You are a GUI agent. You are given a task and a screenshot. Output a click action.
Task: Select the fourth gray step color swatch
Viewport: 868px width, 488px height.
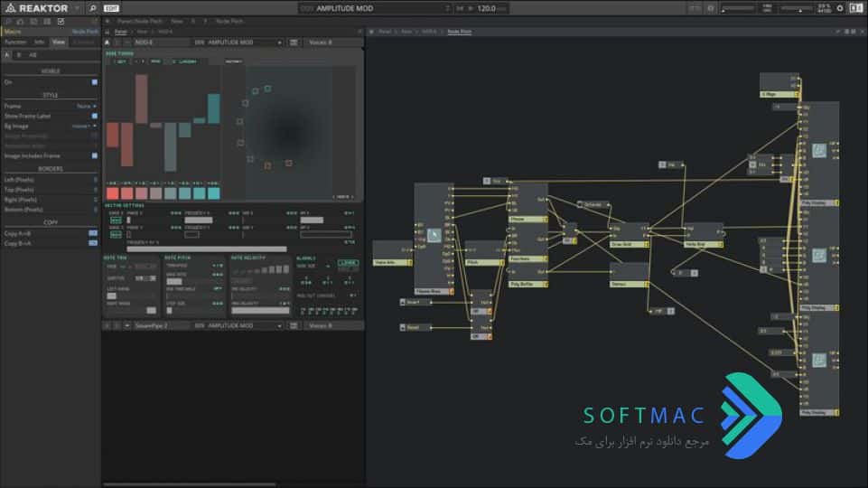tap(155, 193)
